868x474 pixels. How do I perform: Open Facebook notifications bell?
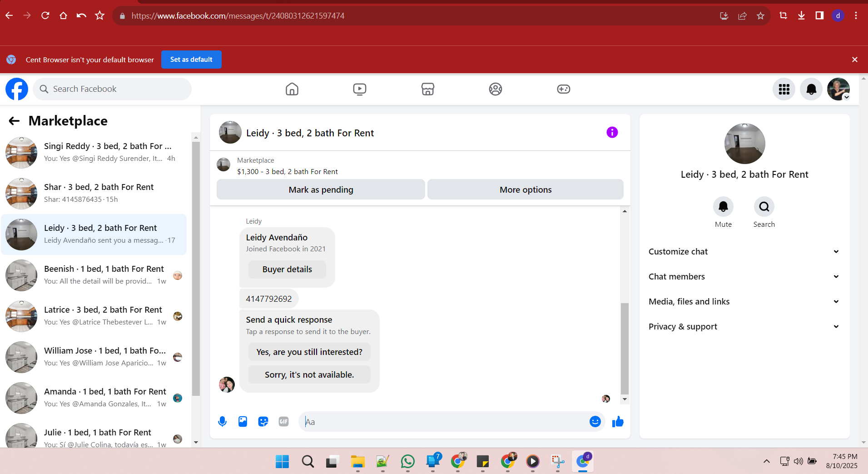tap(811, 89)
